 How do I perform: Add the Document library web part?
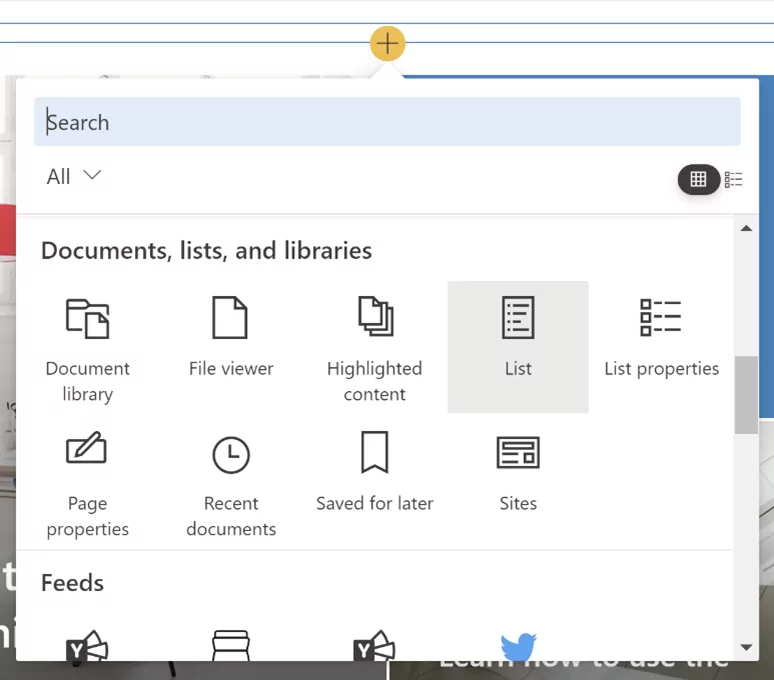pyautogui.click(x=87, y=347)
